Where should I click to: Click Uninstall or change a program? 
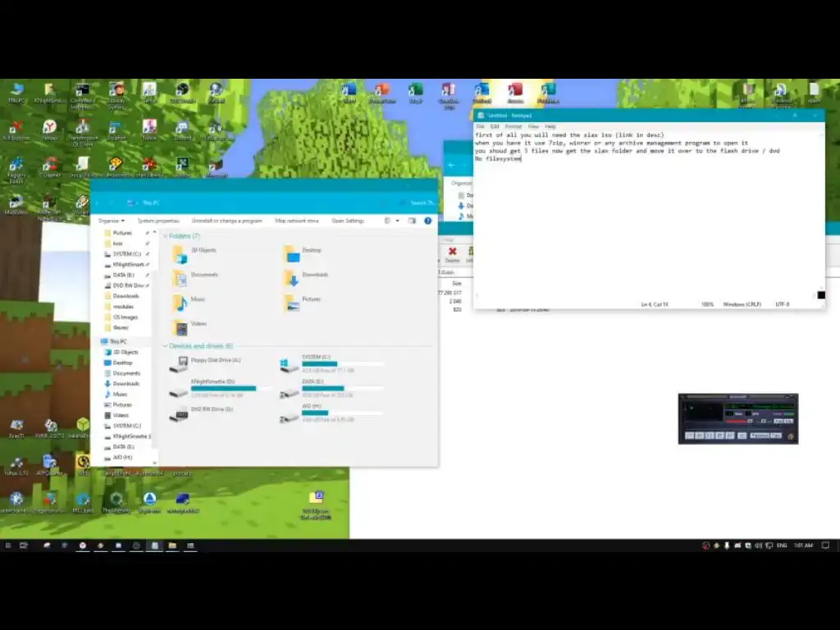click(x=227, y=221)
